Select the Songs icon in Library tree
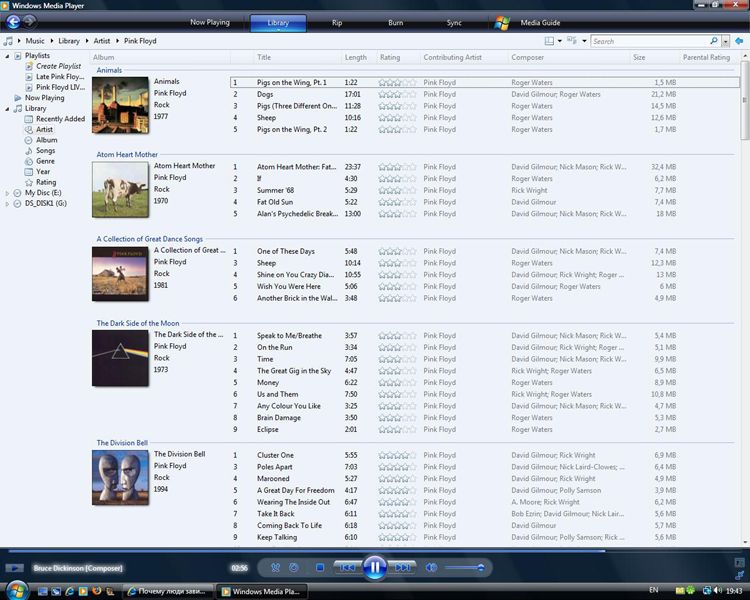750x600 pixels. tap(29, 151)
